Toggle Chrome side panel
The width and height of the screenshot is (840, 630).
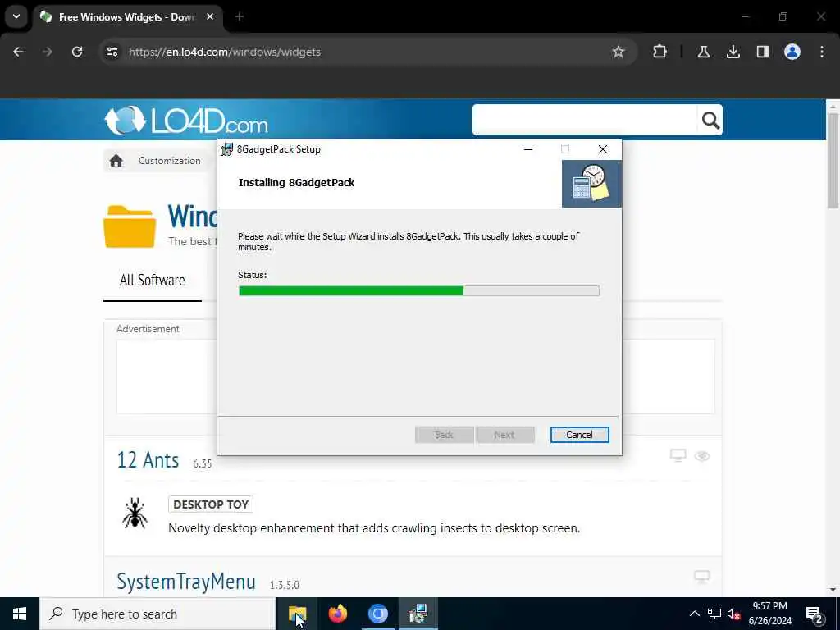[x=762, y=52]
